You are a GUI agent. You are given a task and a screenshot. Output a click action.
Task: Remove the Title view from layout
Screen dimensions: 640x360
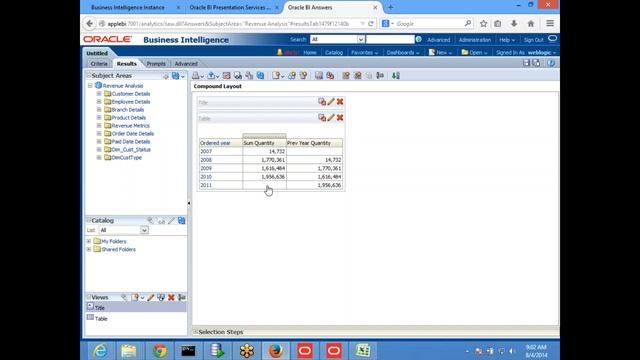tap(340, 102)
